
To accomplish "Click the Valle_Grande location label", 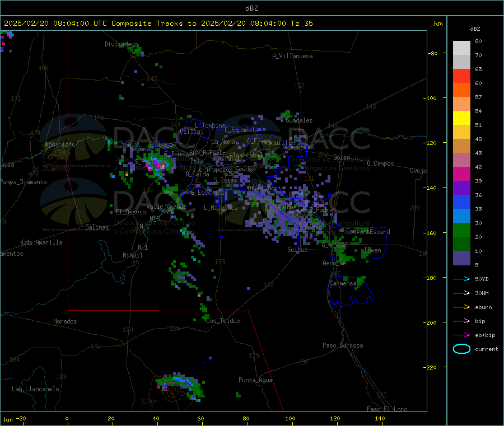I will pos(166,207).
